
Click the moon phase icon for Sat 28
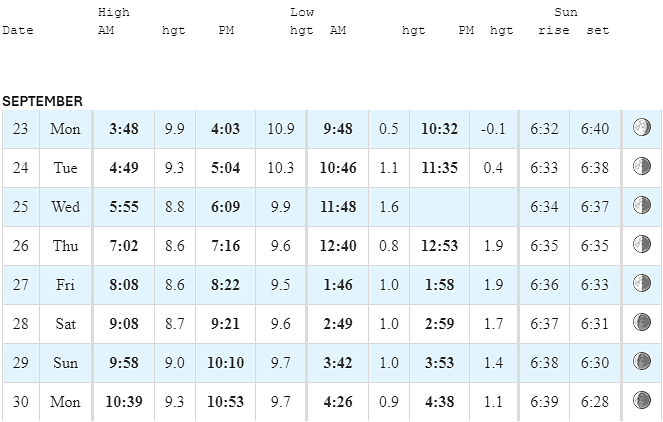point(641,322)
